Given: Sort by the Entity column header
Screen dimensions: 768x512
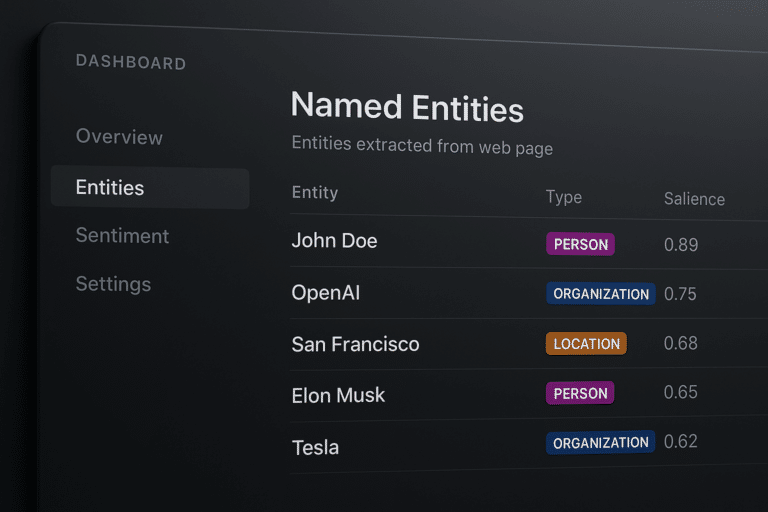Looking at the screenshot, I should point(315,193).
